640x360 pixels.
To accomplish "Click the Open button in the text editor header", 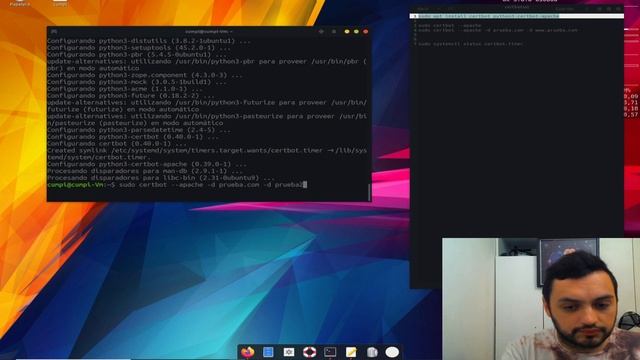I will click(423, 9).
